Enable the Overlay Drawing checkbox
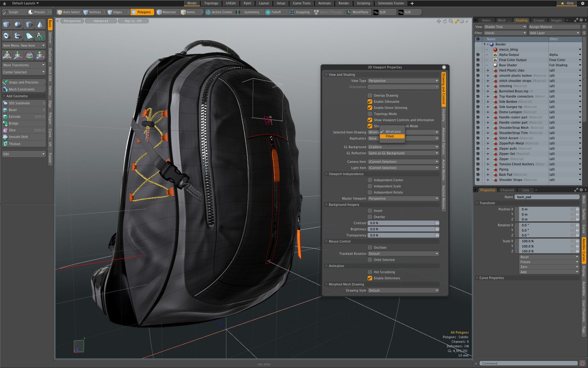The width and height of the screenshot is (588, 368). 370,95
